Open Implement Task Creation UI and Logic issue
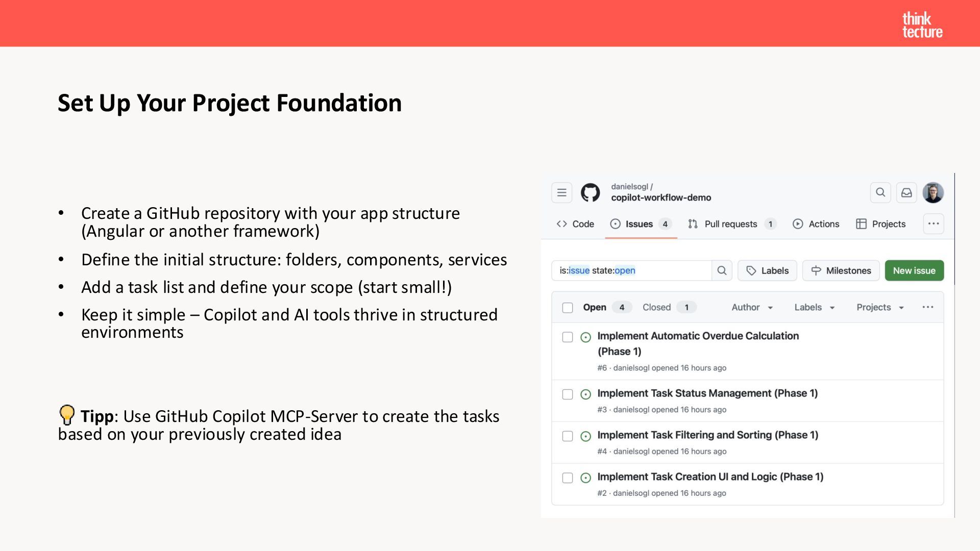This screenshot has height=551, width=980. point(710,477)
